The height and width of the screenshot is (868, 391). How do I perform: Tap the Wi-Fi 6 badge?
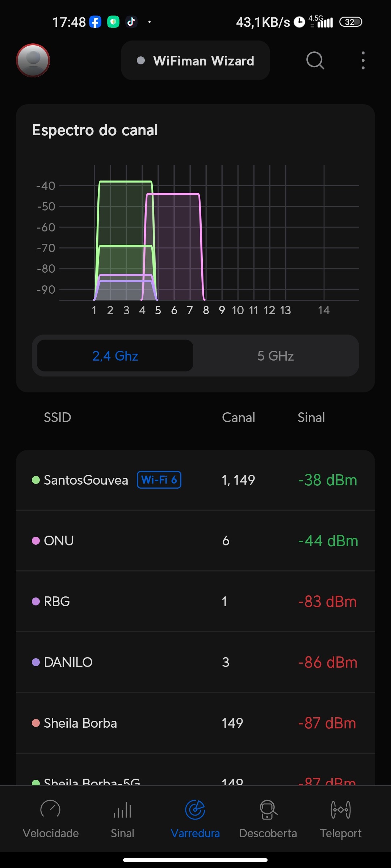pos(159,480)
